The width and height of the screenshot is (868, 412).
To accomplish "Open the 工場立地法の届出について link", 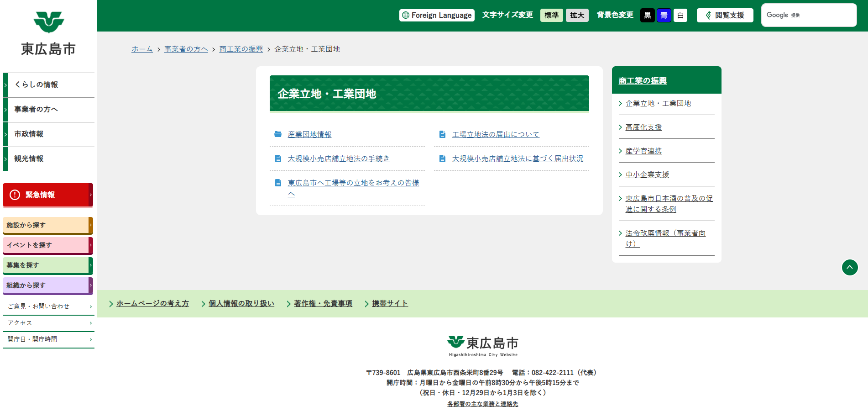I will (x=496, y=134).
